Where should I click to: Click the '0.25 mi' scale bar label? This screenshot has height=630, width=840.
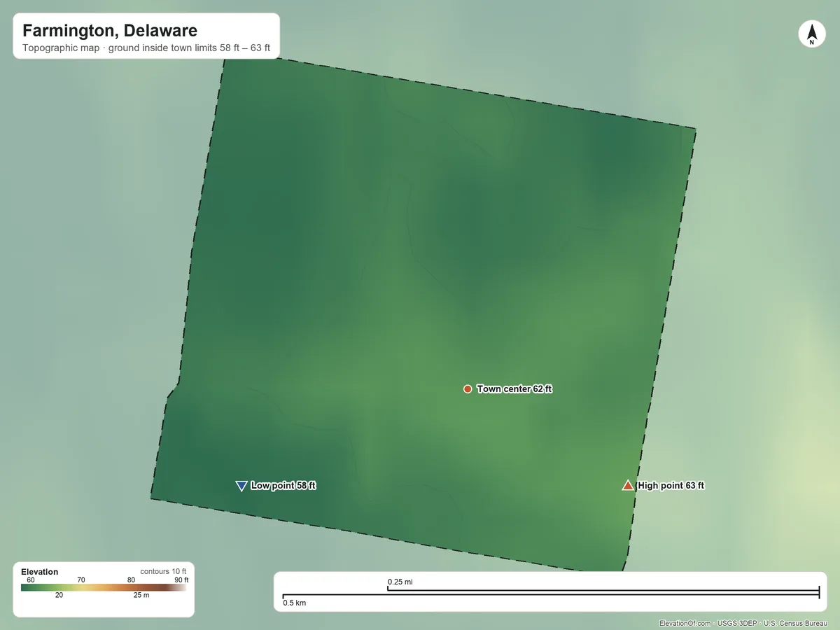click(401, 582)
